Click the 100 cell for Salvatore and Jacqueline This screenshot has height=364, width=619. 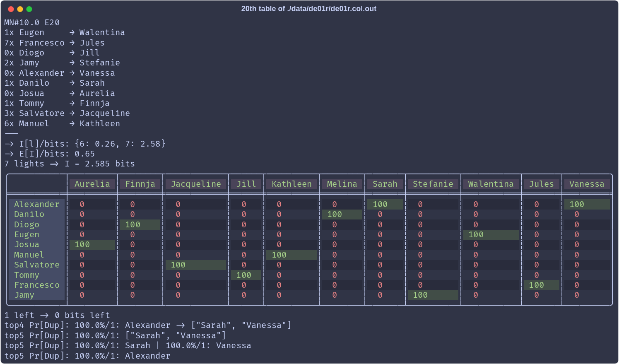[196, 265]
